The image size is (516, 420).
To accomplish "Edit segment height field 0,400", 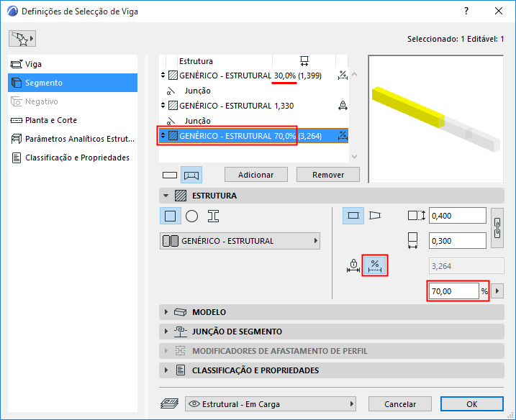I will click(x=458, y=216).
